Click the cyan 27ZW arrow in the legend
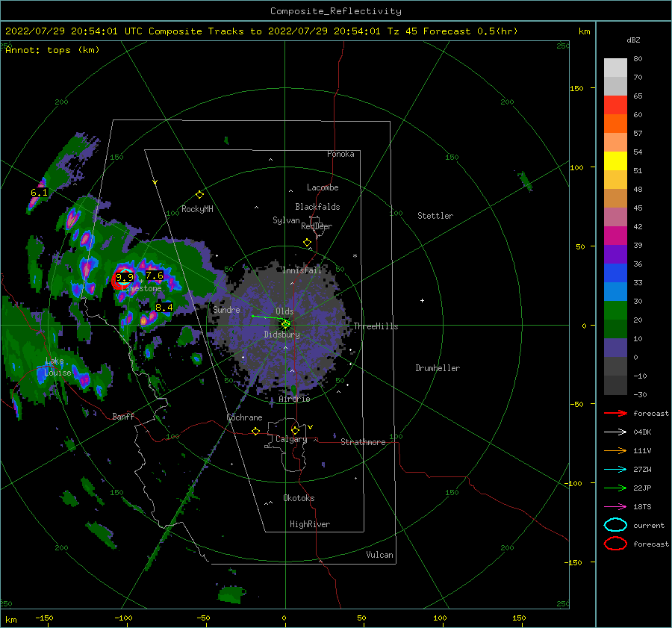Viewport: 672px width, 628px height. click(x=615, y=470)
